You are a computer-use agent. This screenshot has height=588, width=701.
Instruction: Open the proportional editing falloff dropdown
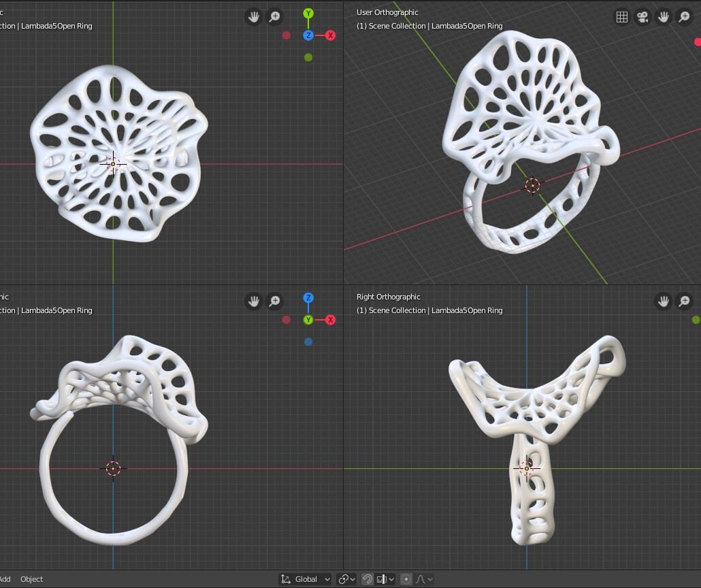(x=424, y=579)
